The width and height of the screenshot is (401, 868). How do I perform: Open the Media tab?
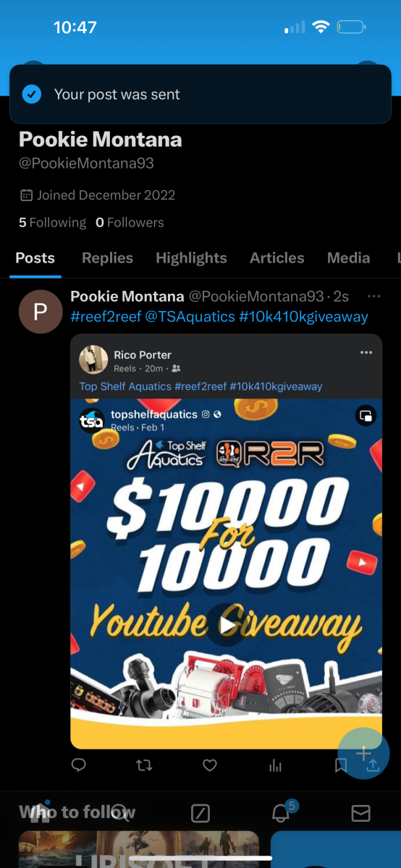point(348,258)
